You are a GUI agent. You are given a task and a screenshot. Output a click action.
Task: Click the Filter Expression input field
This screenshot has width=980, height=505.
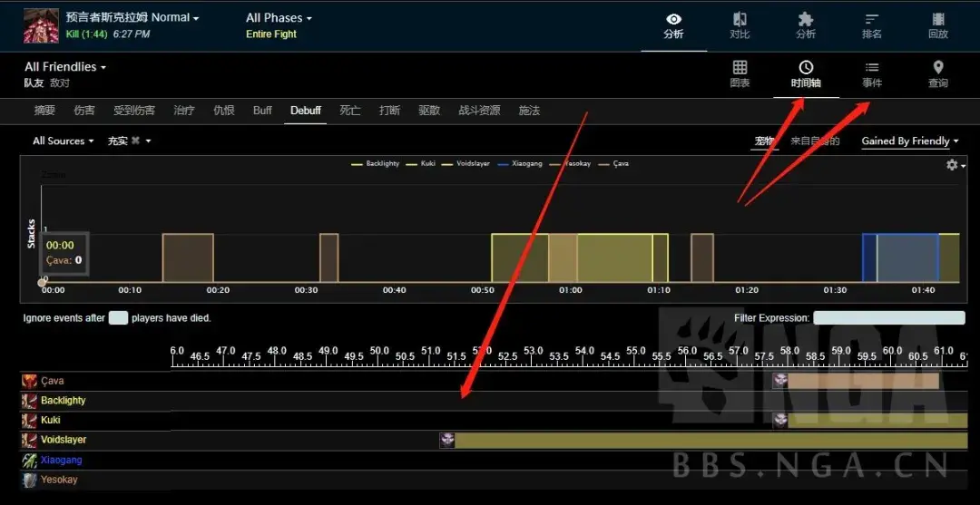coord(888,318)
